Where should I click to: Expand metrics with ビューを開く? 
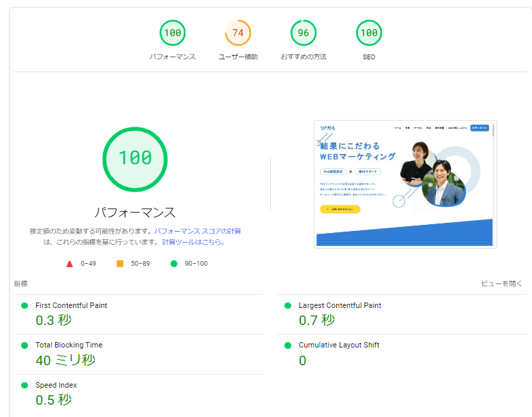tap(501, 283)
